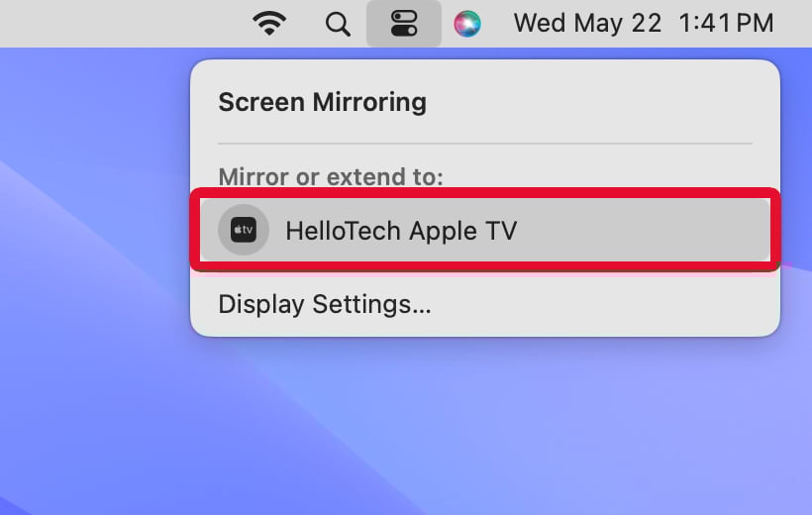Click the Screen Mirroring heading
This screenshot has width=812, height=515.
coord(322,102)
